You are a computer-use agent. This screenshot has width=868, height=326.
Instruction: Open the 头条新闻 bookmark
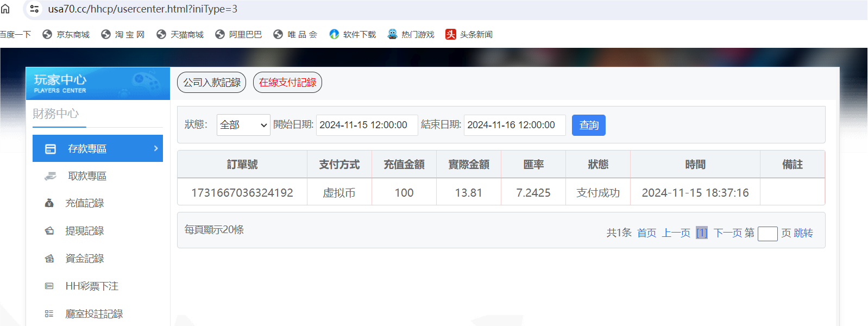469,34
